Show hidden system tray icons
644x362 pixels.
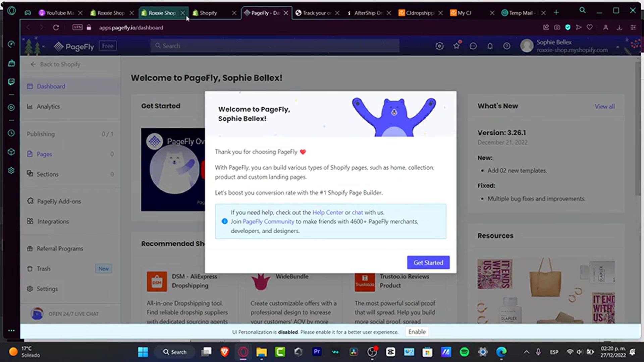(x=526, y=352)
